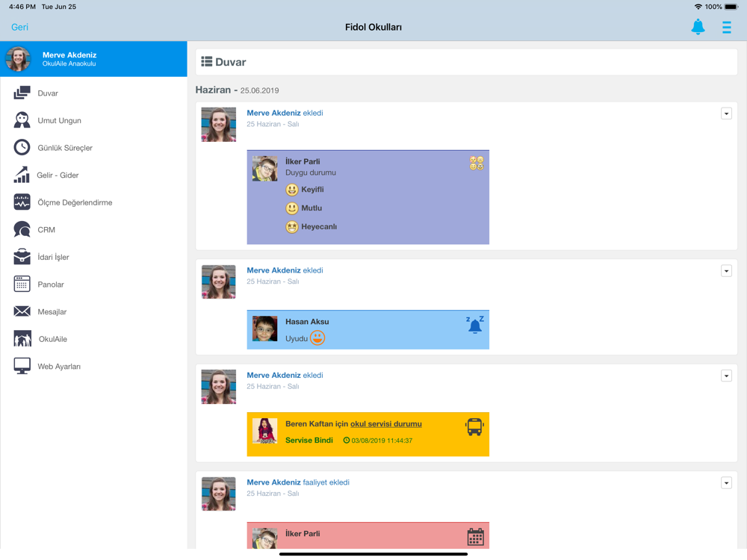Click İlker Parli photo on the purple card
The image size is (747, 560).
(265, 169)
